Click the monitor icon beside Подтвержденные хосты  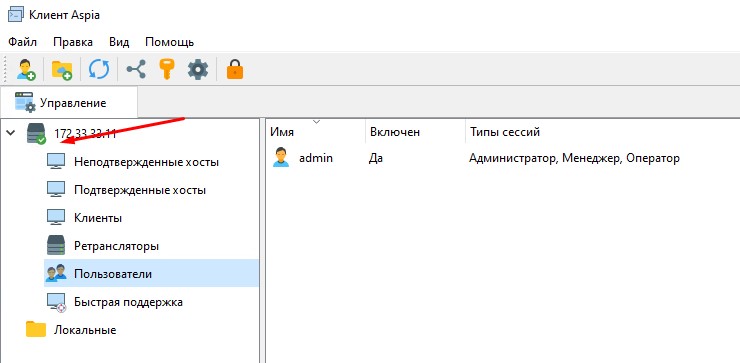[56, 190]
